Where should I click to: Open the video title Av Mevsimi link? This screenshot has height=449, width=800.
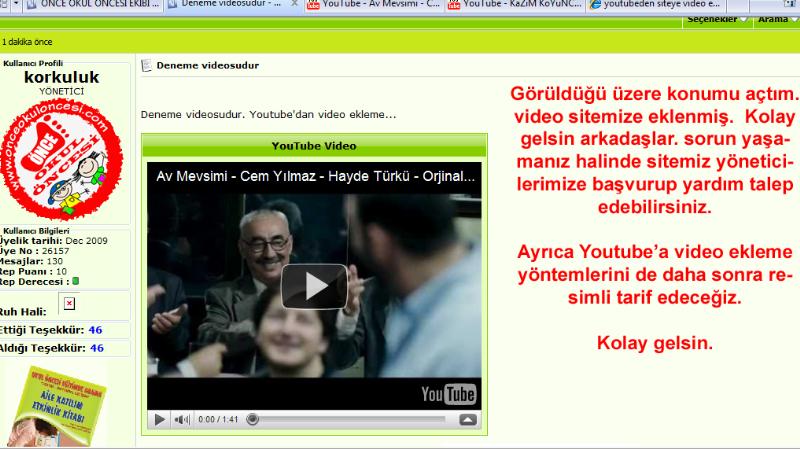(x=315, y=177)
